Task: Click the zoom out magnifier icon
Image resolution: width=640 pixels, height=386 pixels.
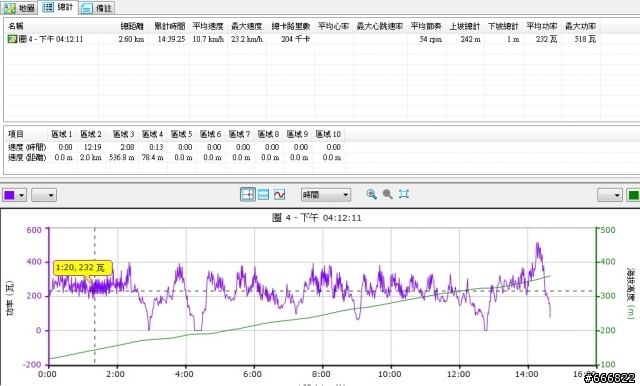Action: (387, 194)
